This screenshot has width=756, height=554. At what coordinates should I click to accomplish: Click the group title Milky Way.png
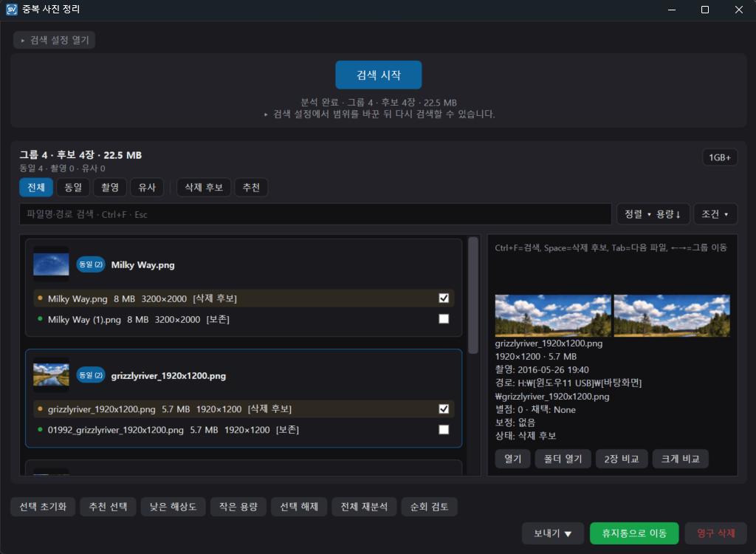(x=142, y=265)
